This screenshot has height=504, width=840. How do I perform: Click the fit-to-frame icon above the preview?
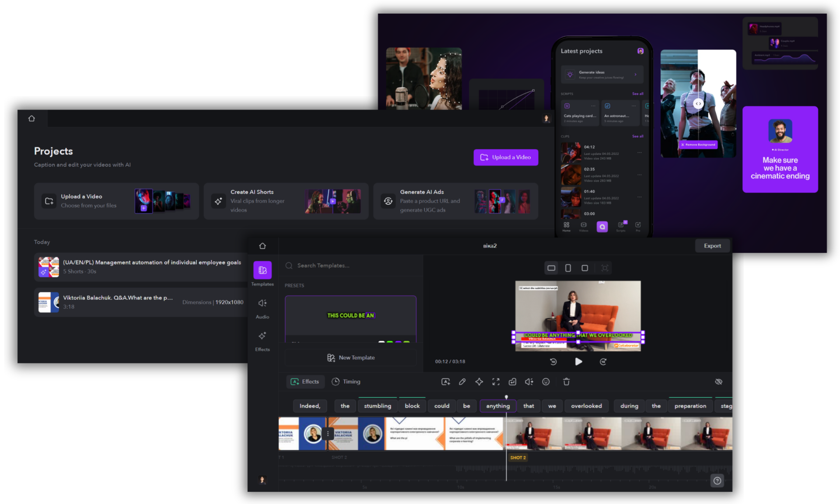click(x=605, y=268)
